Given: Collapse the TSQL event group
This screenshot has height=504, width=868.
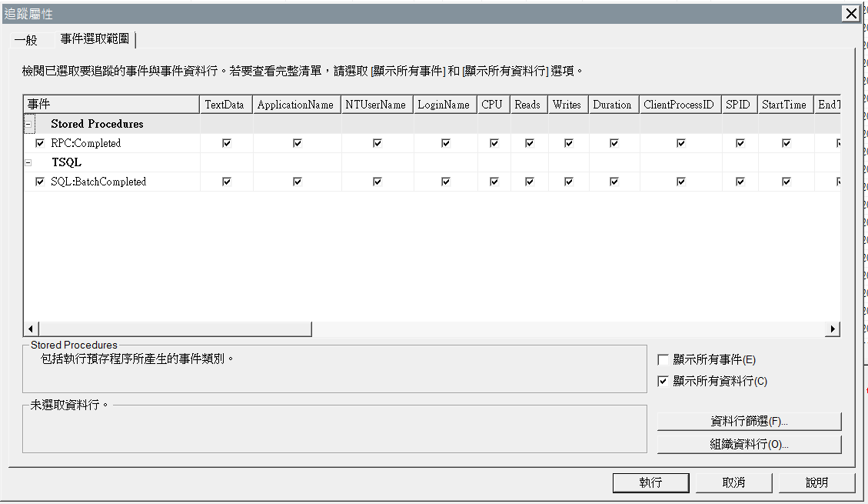Looking at the screenshot, I should point(28,162).
